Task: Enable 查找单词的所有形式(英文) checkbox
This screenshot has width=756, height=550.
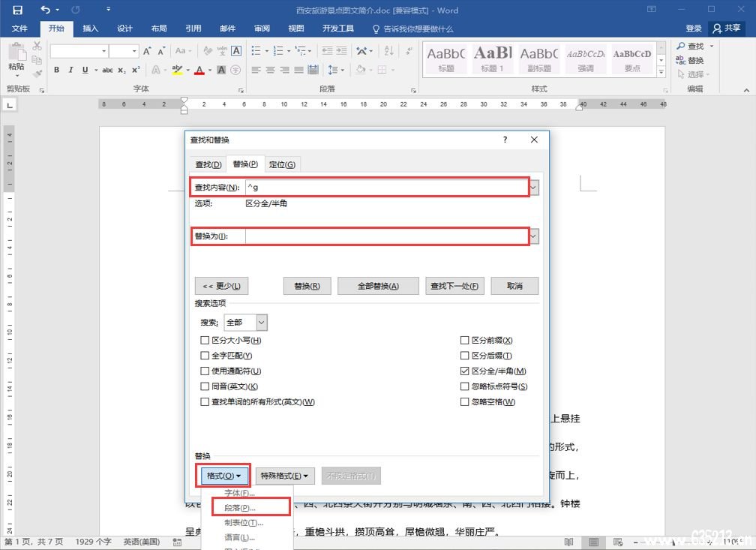Action: (x=205, y=402)
